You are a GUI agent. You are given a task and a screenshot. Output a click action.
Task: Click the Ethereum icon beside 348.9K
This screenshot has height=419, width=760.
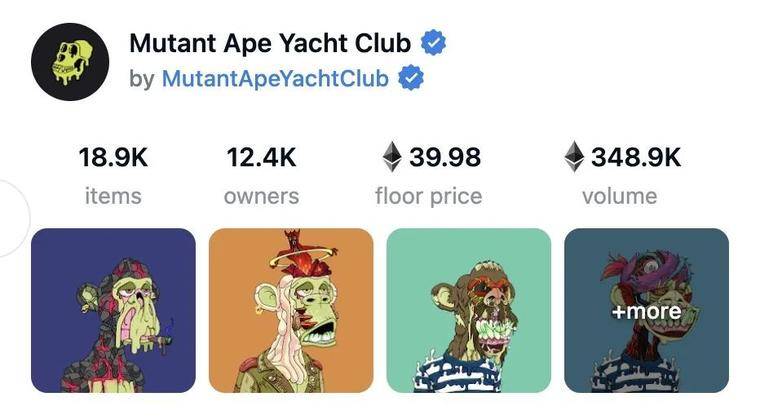(x=574, y=157)
